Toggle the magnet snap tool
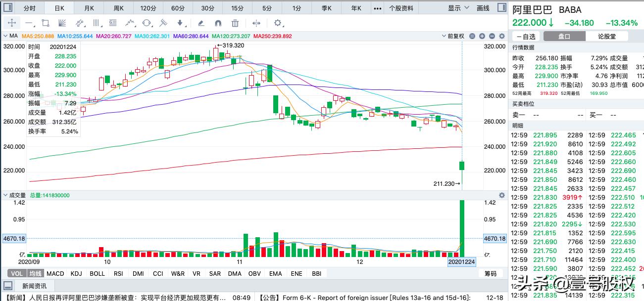The width and height of the screenshot is (644, 301). [218, 23]
